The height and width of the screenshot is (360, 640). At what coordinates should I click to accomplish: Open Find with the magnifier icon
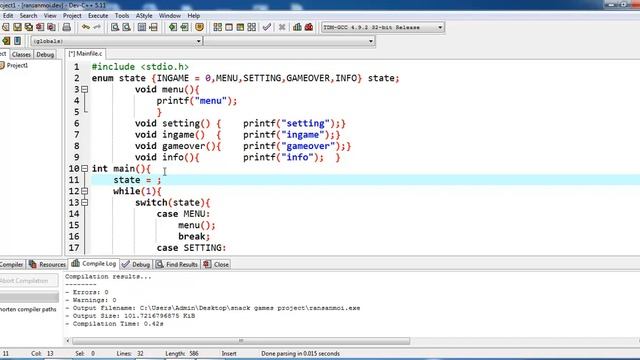[x=115, y=27]
